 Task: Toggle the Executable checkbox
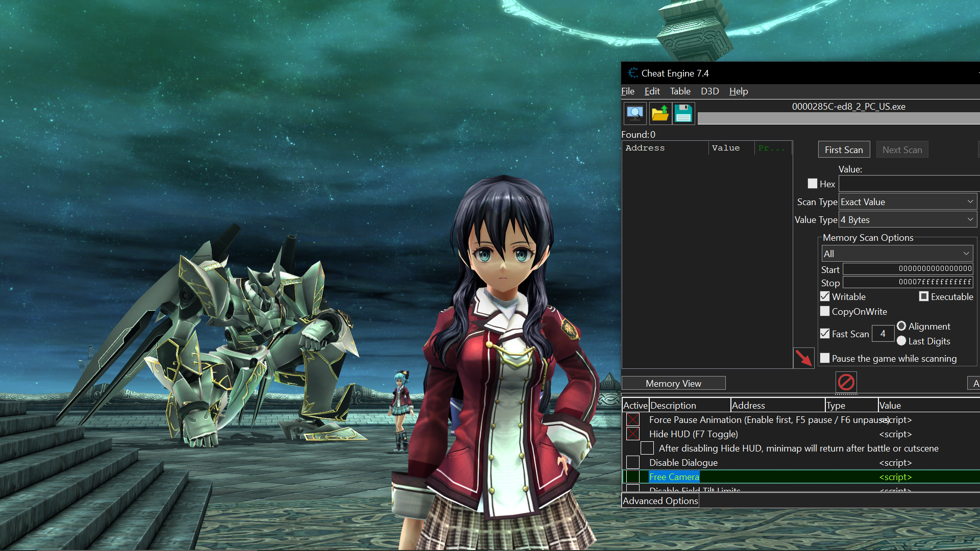tap(924, 296)
